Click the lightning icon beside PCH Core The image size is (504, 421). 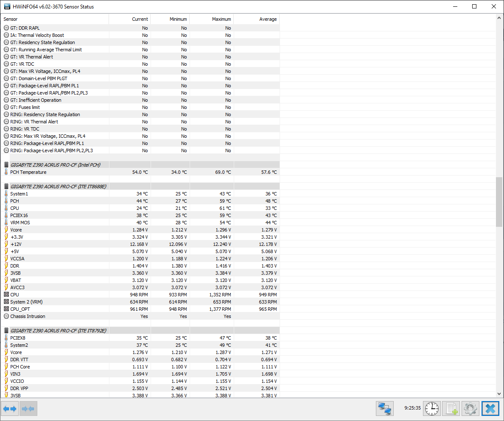tap(6, 367)
